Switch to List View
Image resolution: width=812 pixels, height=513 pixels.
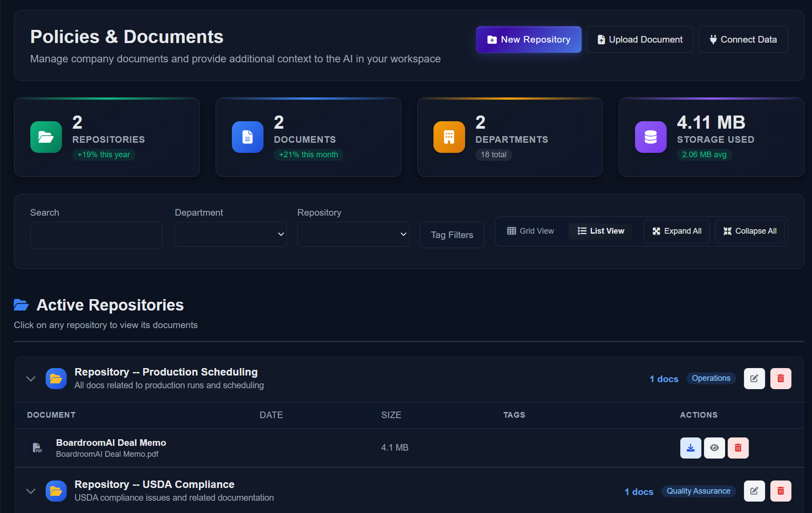(x=600, y=231)
